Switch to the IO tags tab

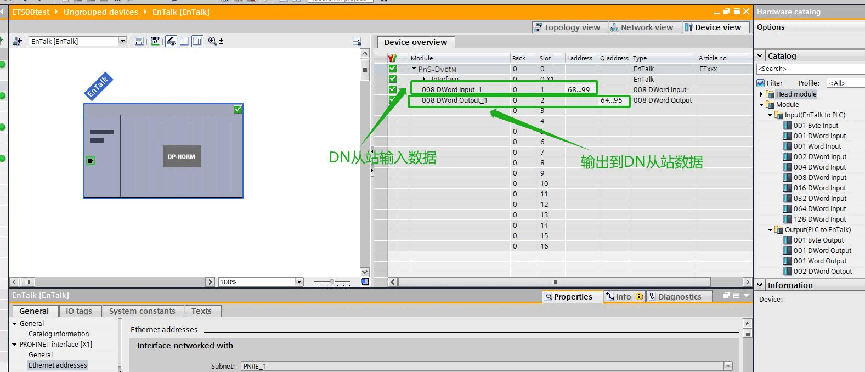[x=79, y=311]
